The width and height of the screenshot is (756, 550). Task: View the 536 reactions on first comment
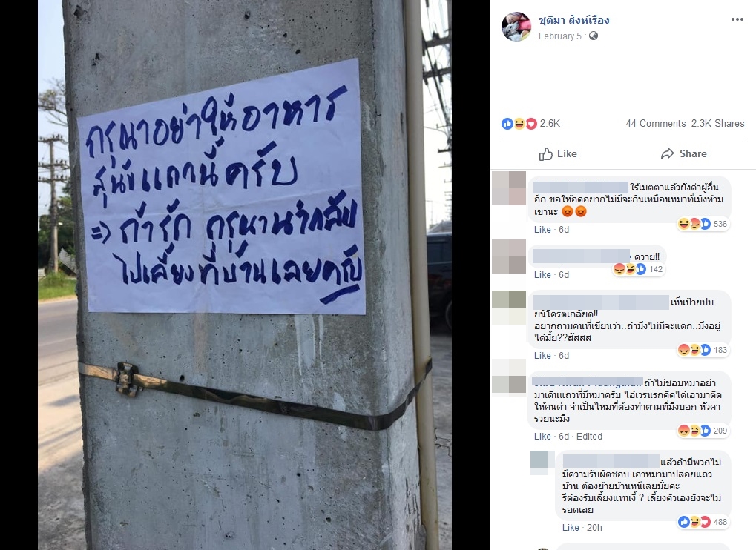tap(703, 224)
